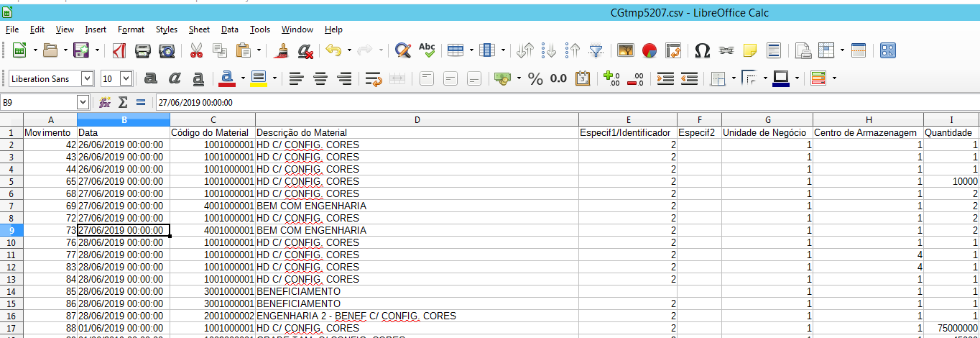Screen dimensions: 980x338
Task: Insert a special character (Omega)
Action: pyautogui.click(x=703, y=50)
